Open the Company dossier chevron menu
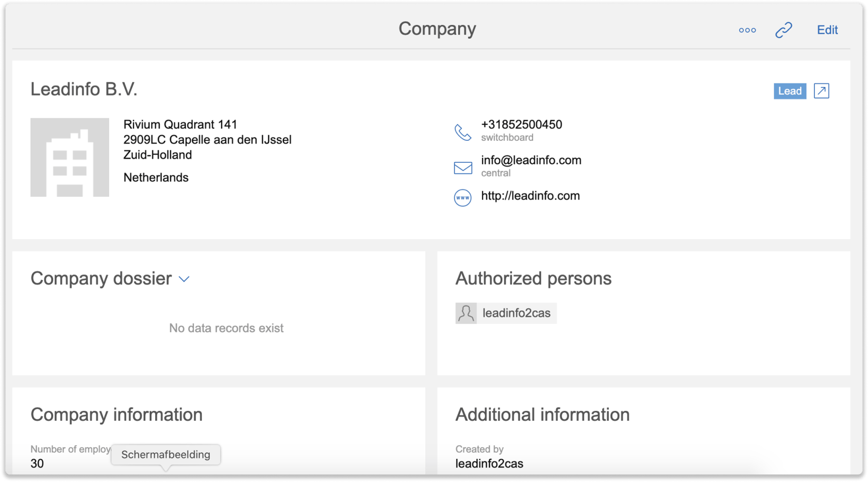The width and height of the screenshot is (868, 482). (x=184, y=279)
